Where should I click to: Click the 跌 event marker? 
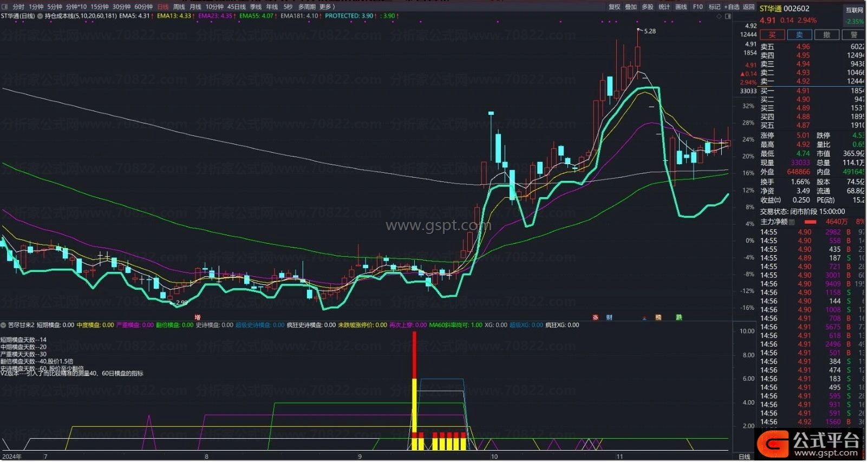click(x=679, y=317)
